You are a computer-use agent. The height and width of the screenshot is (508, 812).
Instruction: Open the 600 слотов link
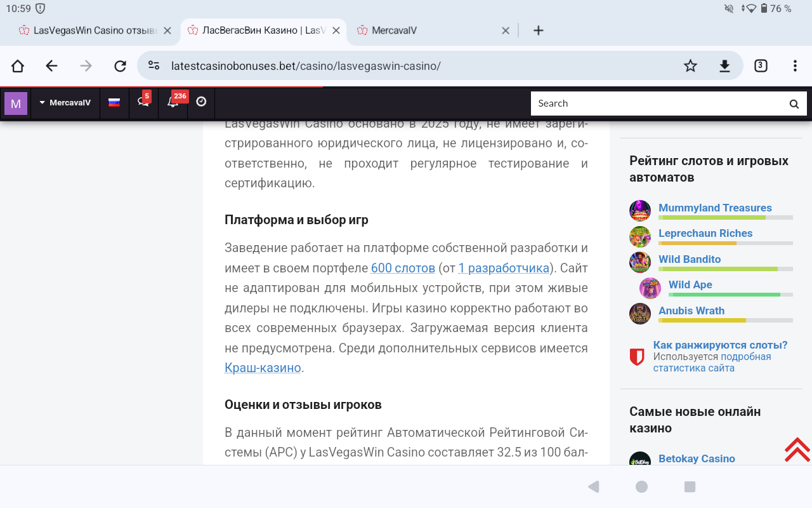[403, 268]
